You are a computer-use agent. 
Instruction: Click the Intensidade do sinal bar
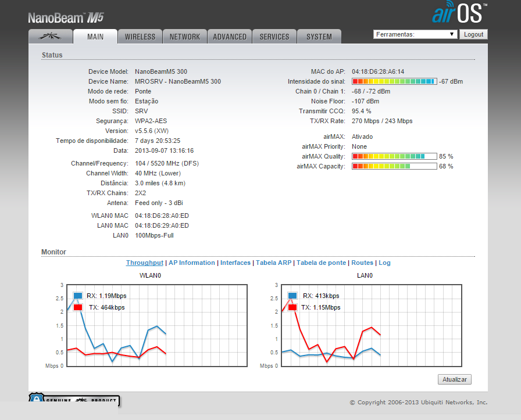394,81
